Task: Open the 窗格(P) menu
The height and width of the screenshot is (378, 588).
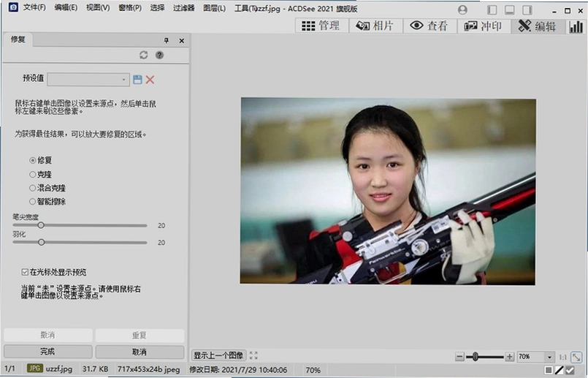Action: tap(130, 7)
